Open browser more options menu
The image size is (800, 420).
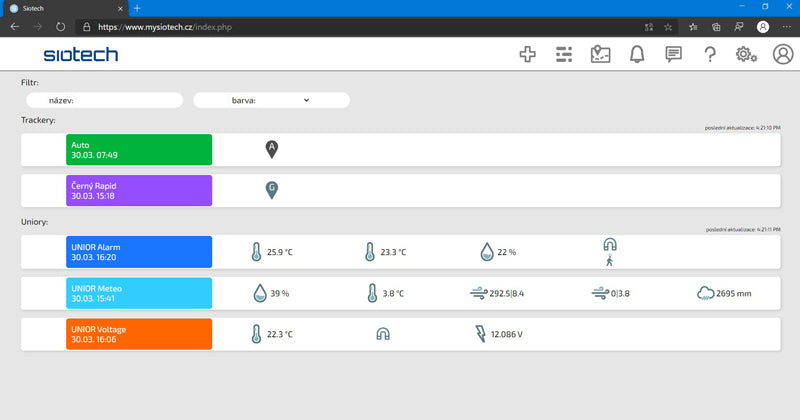787,27
